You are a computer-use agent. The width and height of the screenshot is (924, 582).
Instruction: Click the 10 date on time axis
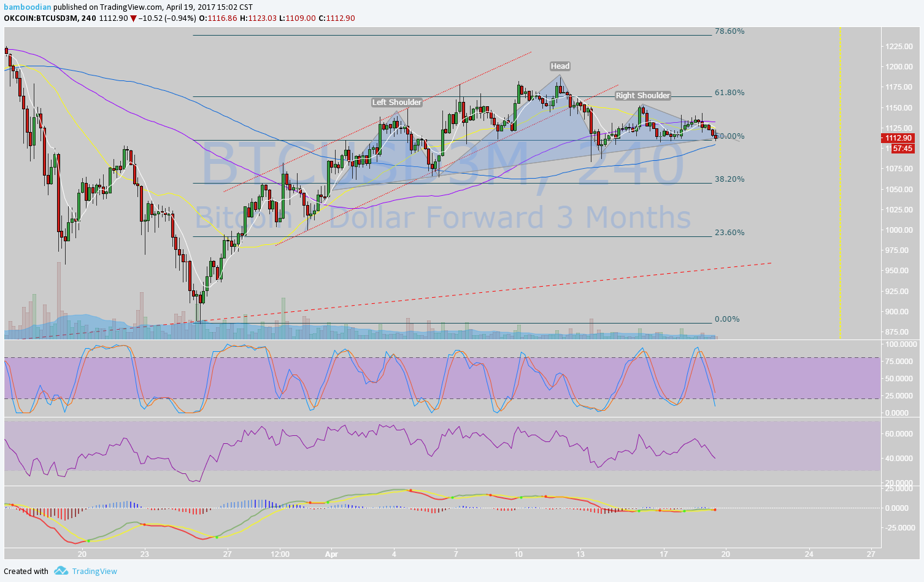click(x=518, y=553)
